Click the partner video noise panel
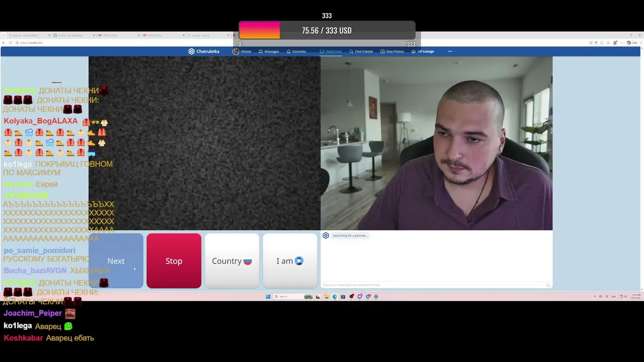The image size is (644, 362). (204, 143)
